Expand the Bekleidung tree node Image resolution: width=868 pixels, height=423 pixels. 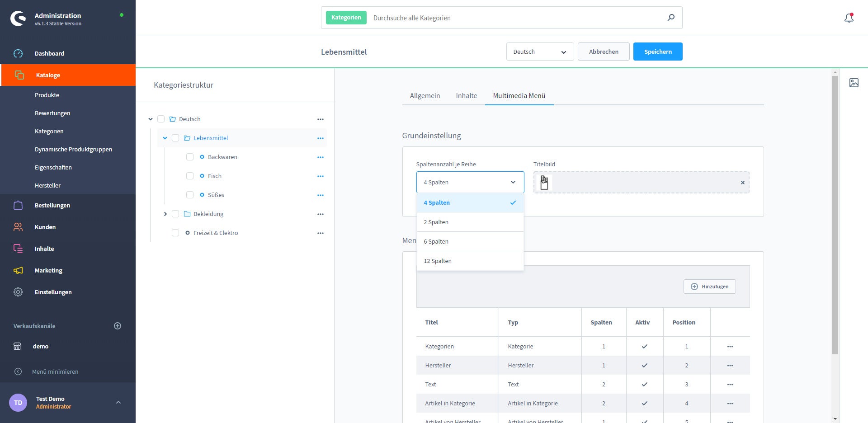tap(165, 214)
